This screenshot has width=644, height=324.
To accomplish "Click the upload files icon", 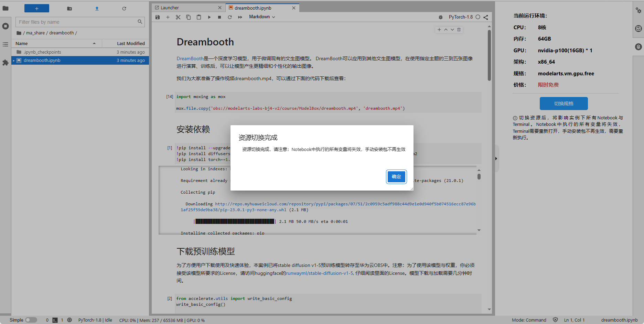I will pos(97,9).
